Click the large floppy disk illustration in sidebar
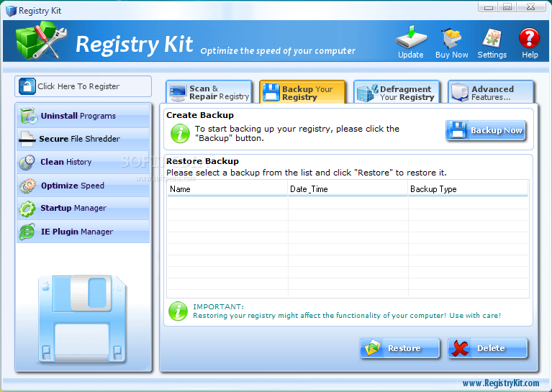552x392 pixels. coord(82,319)
